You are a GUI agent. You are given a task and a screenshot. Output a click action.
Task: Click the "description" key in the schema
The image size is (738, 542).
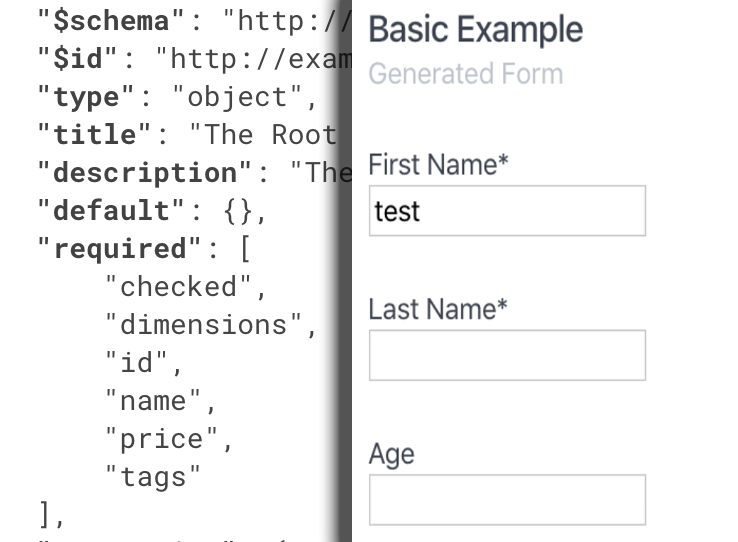(145, 173)
